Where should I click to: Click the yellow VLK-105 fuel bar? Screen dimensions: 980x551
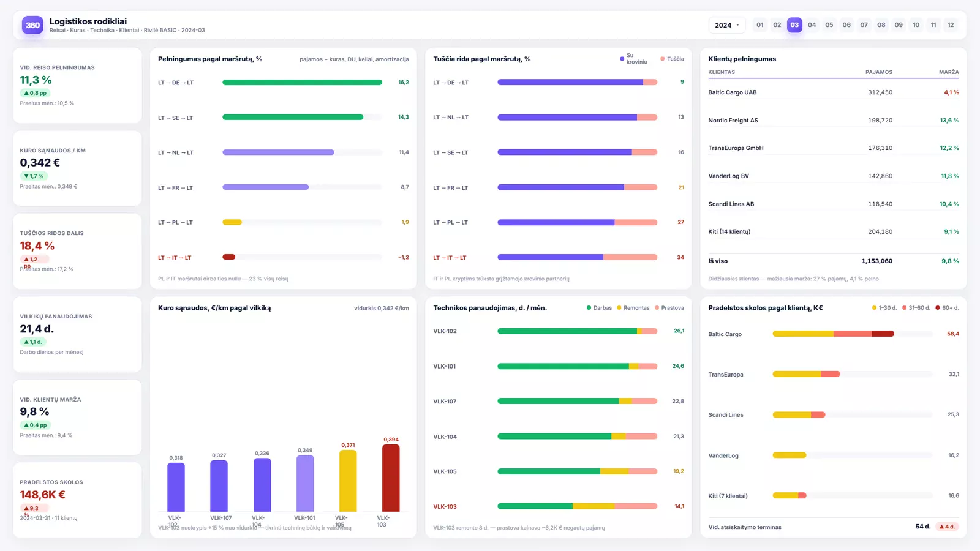348,481
